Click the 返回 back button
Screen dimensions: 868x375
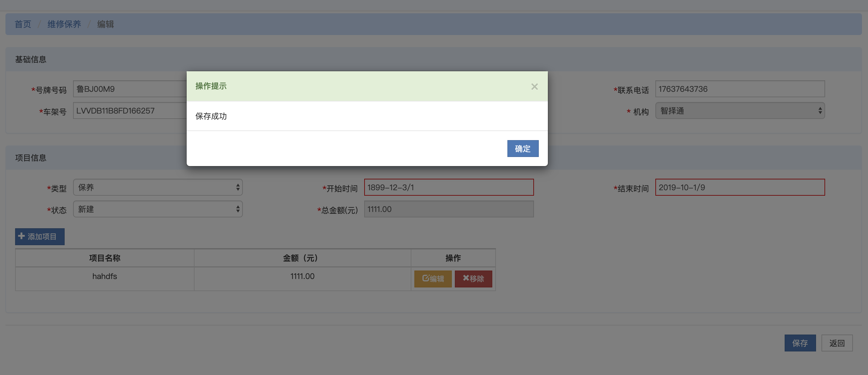point(837,343)
